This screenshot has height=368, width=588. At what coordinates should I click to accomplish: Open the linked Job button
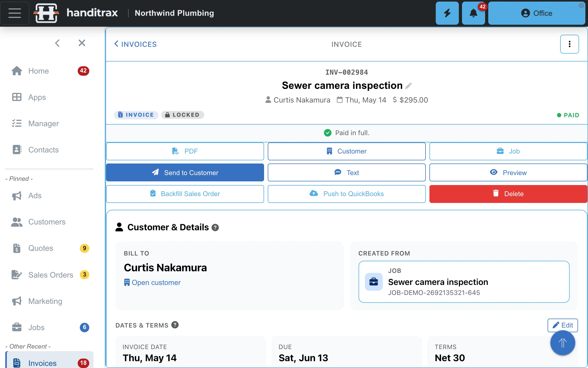pyautogui.click(x=508, y=151)
